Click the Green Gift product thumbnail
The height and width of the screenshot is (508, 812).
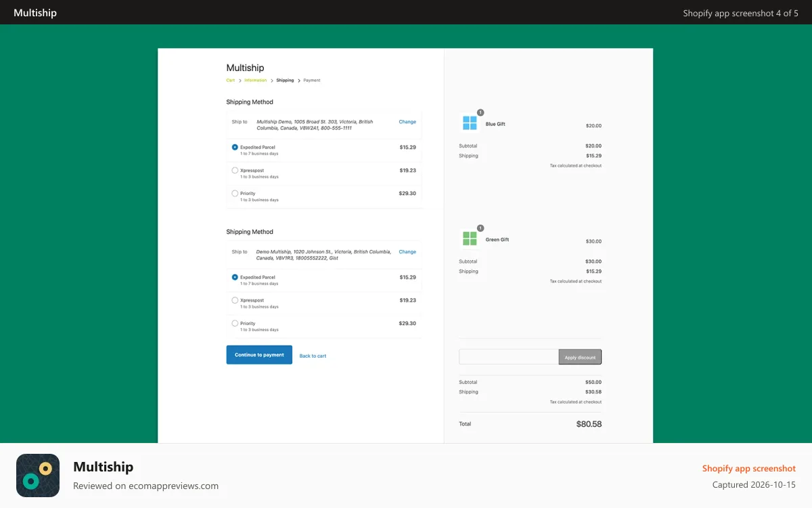(470, 238)
